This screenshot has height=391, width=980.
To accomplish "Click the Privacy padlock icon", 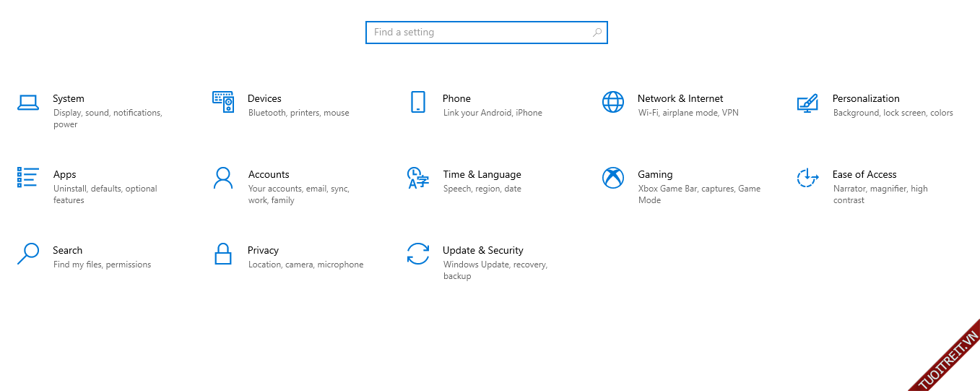I will click(x=222, y=254).
